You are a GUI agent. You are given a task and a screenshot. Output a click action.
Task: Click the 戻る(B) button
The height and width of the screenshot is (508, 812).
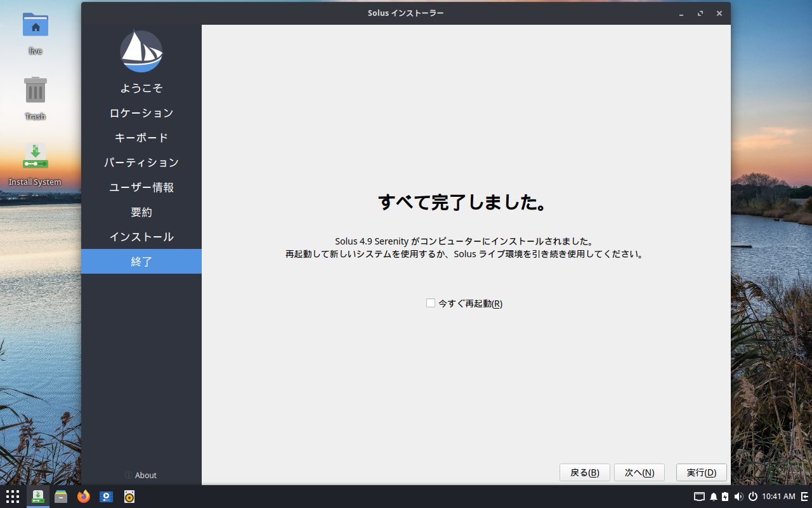pyautogui.click(x=585, y=472)
